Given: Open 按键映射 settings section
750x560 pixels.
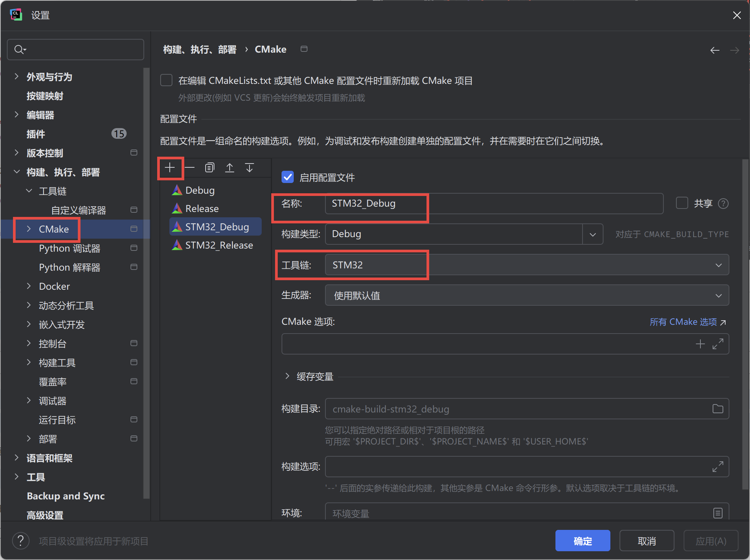Looking at the screenshot, I should coord(45,96).
